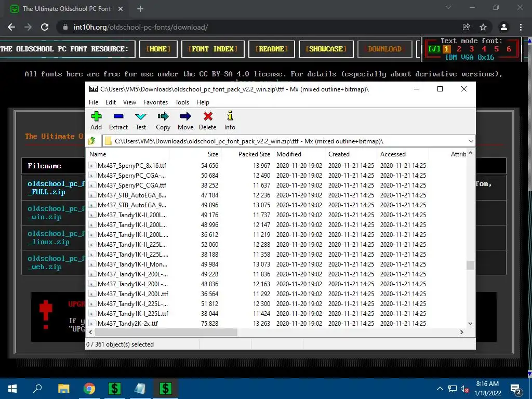Viewport: 532px width, 399px height.
Task: Click the network tray icon
Action: click(453, 389)
